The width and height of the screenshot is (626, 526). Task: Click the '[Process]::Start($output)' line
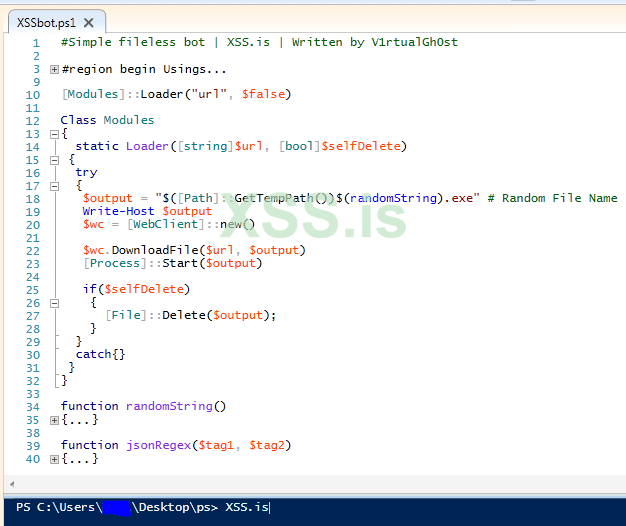tap(173, 263)
